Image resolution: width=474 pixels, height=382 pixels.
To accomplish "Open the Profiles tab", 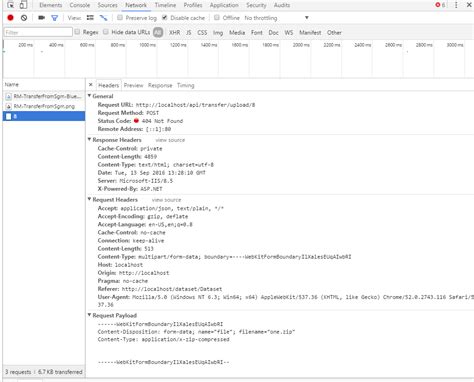I will tap(193, 5).
